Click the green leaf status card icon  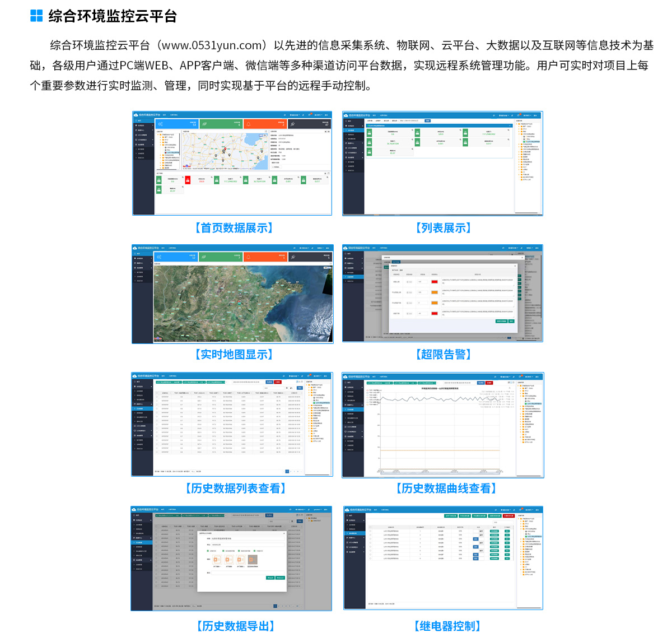click(x=204, y=124)
